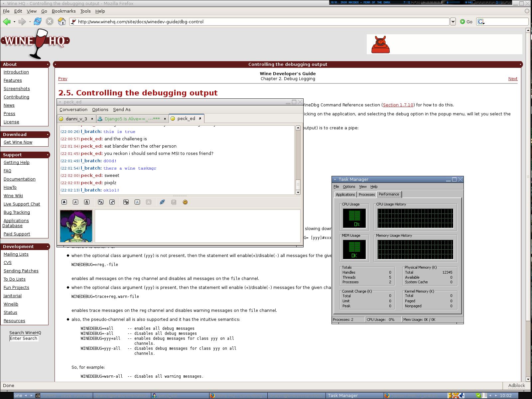The width and height of the screenshot is (532, 399).
Task: Click the Screenshots link in About sidebar
Action: click(x=17, y=88)
